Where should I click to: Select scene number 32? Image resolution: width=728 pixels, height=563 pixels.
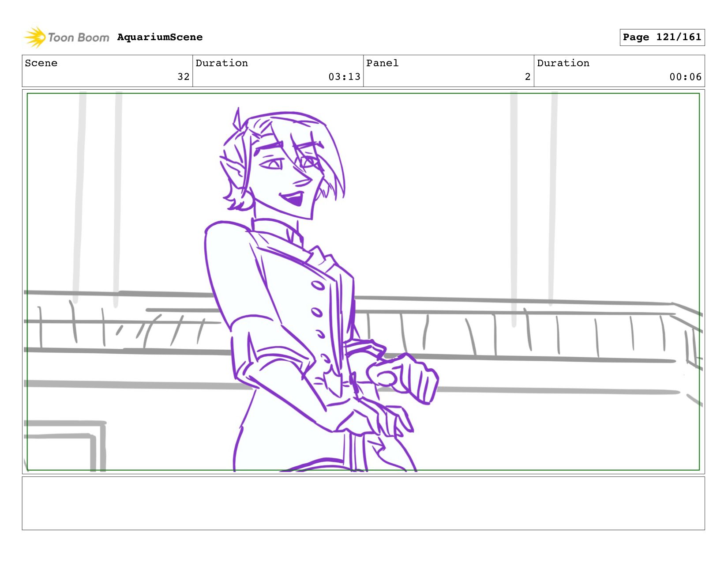point(184,77)
